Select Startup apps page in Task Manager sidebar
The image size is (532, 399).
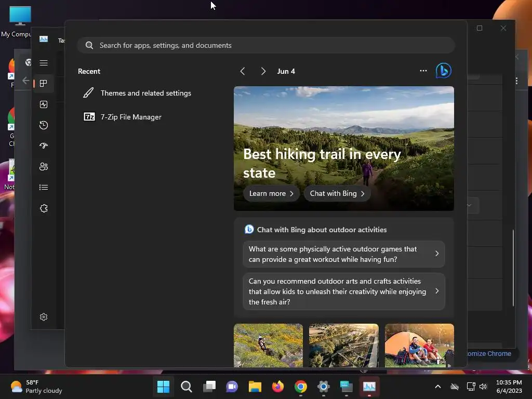(x=44, y=146)
